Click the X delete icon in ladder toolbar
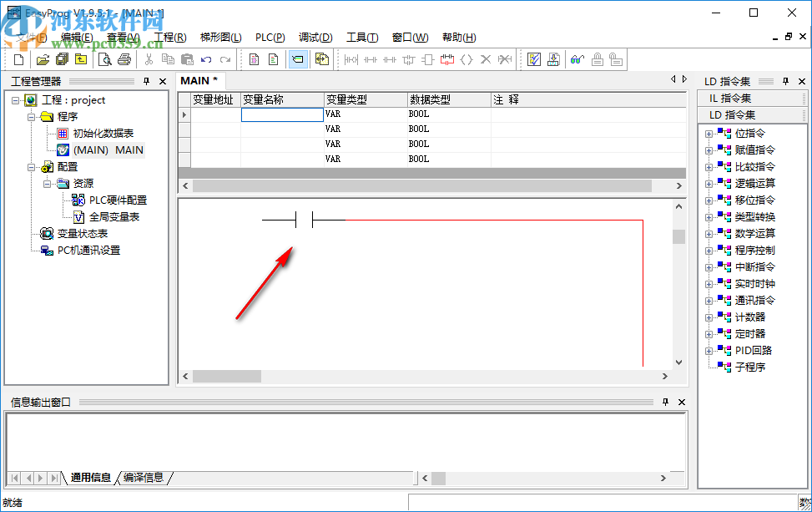 coord(485,59)
